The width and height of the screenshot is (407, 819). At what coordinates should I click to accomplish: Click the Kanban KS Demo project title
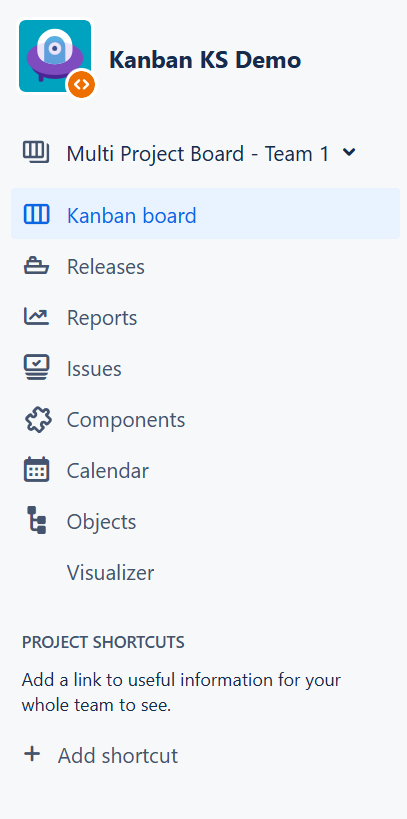point(205,60)
